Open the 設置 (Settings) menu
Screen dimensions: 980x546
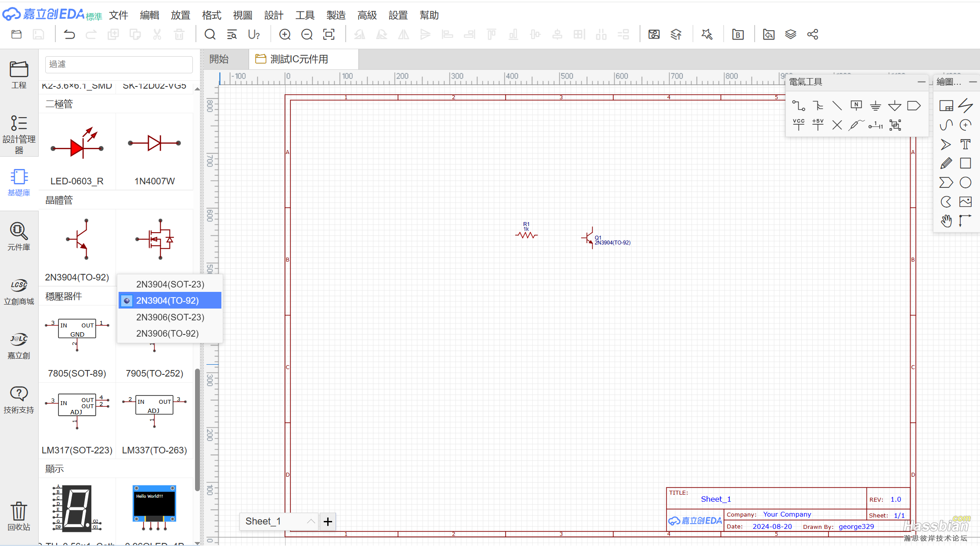tap(398, 15)
